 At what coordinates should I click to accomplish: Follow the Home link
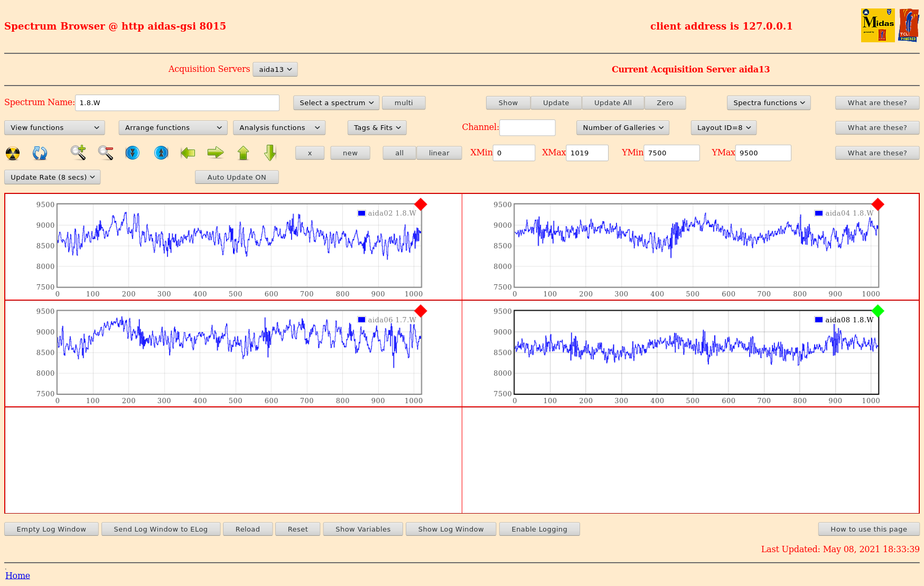click(17, 575)
